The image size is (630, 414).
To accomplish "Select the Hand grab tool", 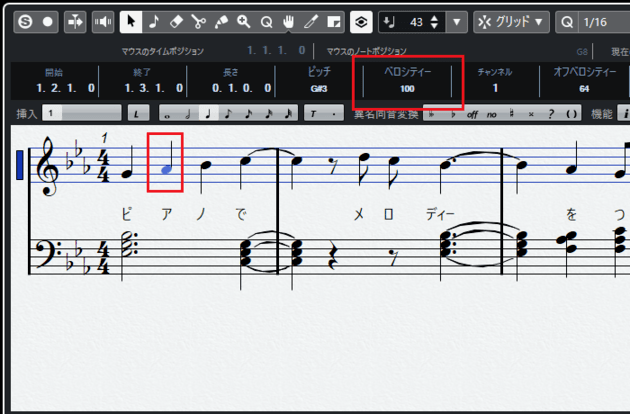I will 289,21.
